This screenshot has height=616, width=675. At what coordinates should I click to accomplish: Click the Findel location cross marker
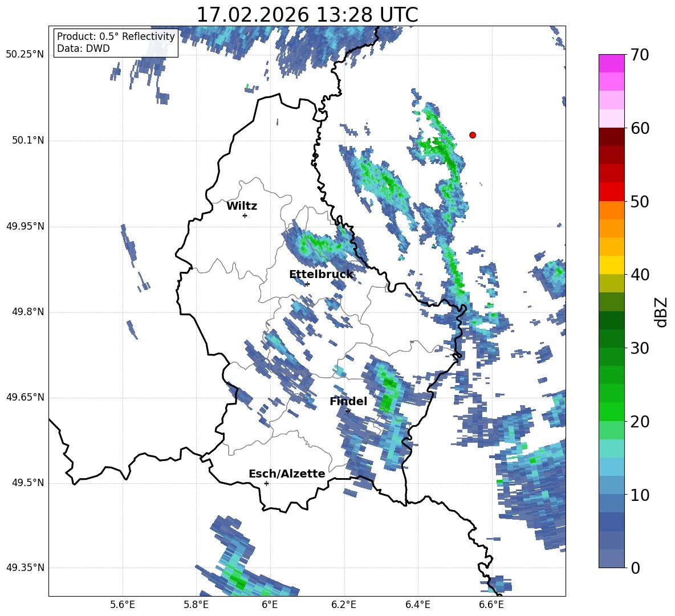click(x=348, y=411)
